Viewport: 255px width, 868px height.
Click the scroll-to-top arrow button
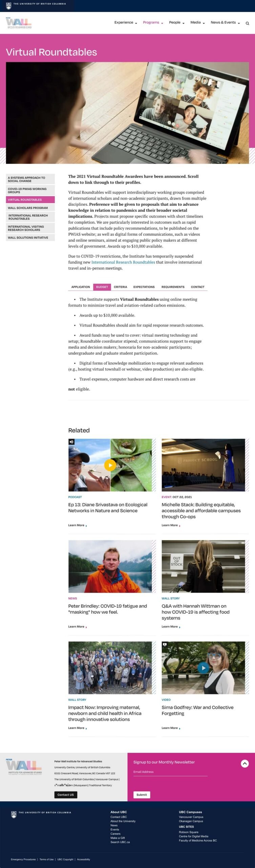pyautogui.click(x=245, y=763)
